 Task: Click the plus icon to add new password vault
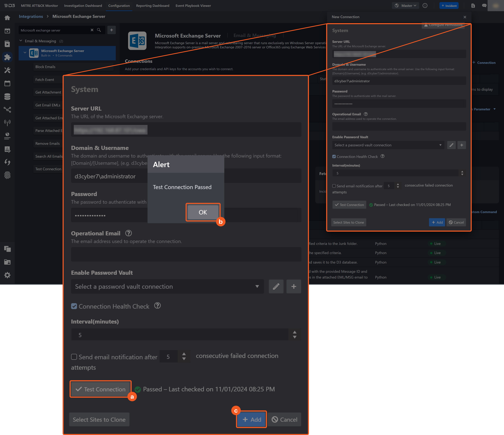pos(294,287)
